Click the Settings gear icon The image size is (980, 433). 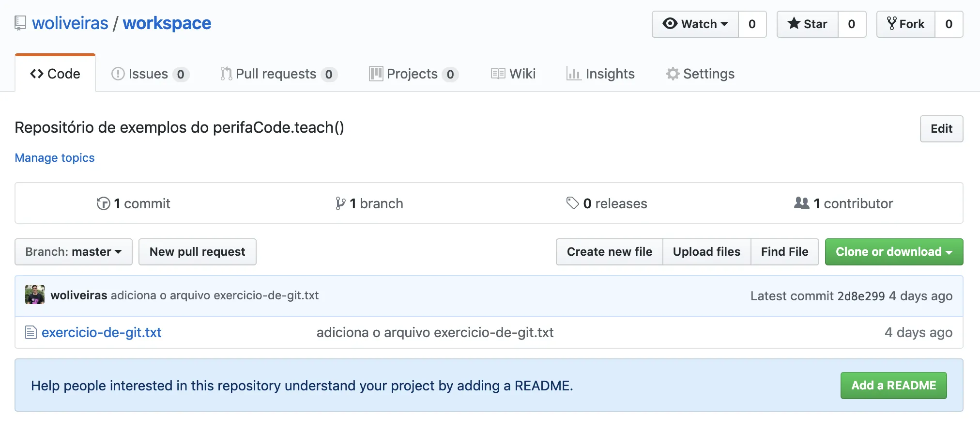(673, 74)
